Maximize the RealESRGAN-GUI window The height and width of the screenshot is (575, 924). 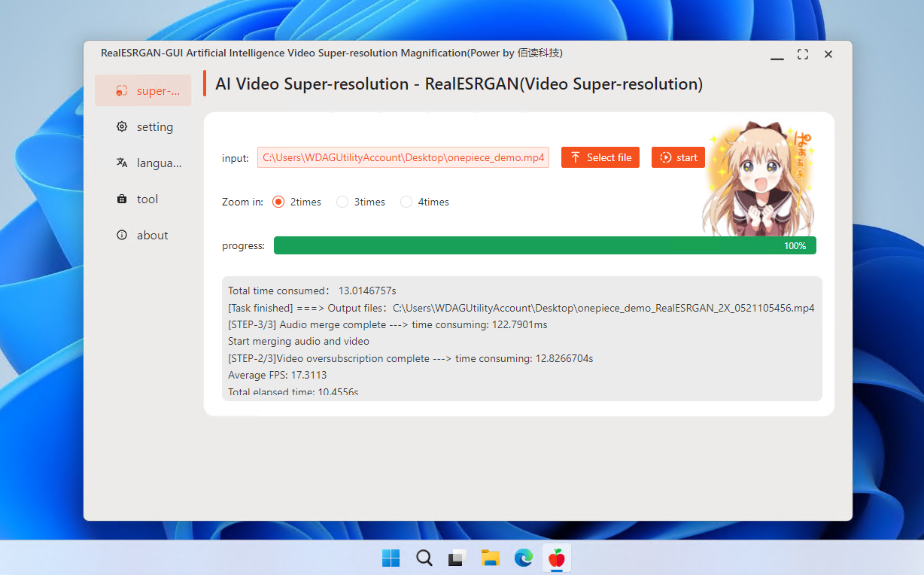coord(803,54)
